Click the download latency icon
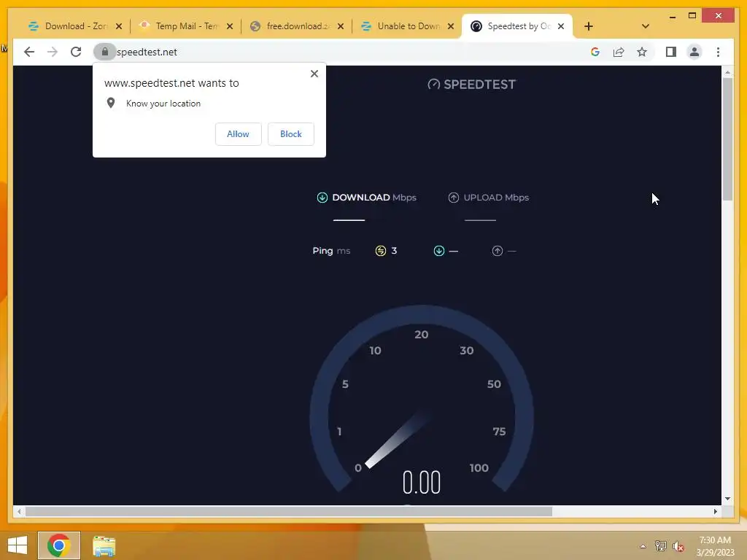This screenshot has width=747, height=560. point(438,251)
